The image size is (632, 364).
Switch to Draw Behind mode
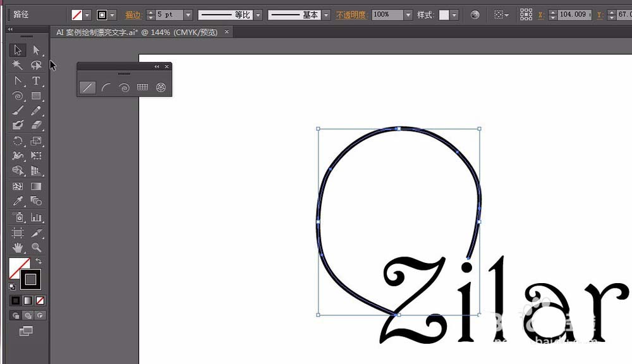pyautogui.click(x=28, y=315)
